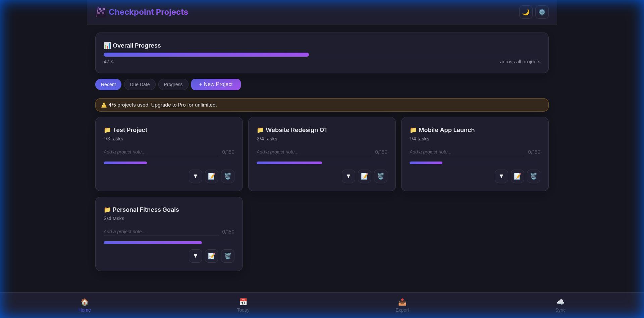644x318 pixels.
Task: Click the Website Redesign Q1 progress bar
Action: (322, 163)
